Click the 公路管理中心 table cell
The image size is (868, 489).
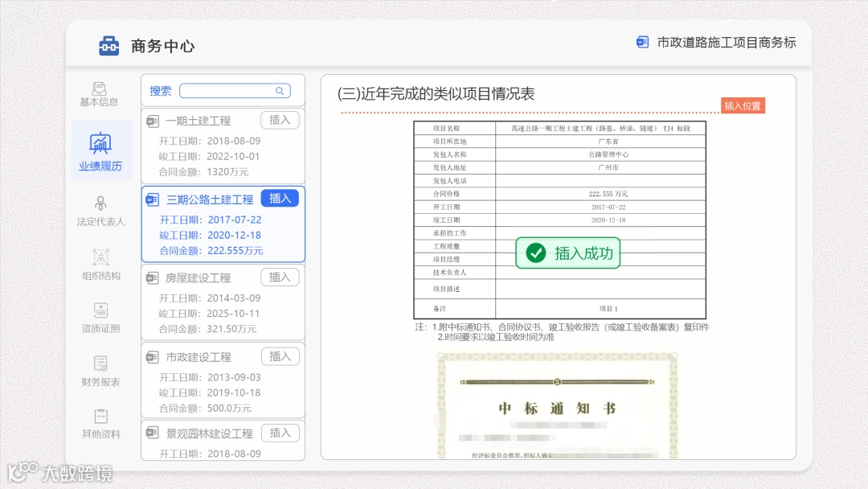[x=600, y=154]
